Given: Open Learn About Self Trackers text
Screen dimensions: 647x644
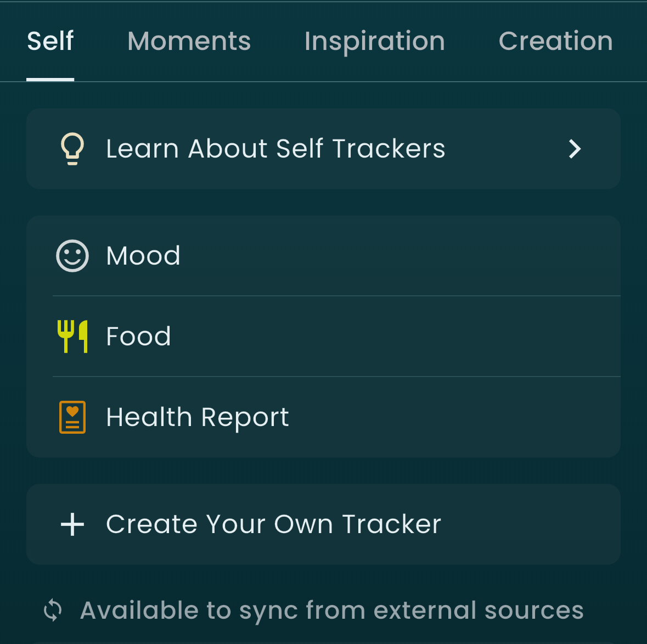Looking at the screenshot, I should (275, 149).
